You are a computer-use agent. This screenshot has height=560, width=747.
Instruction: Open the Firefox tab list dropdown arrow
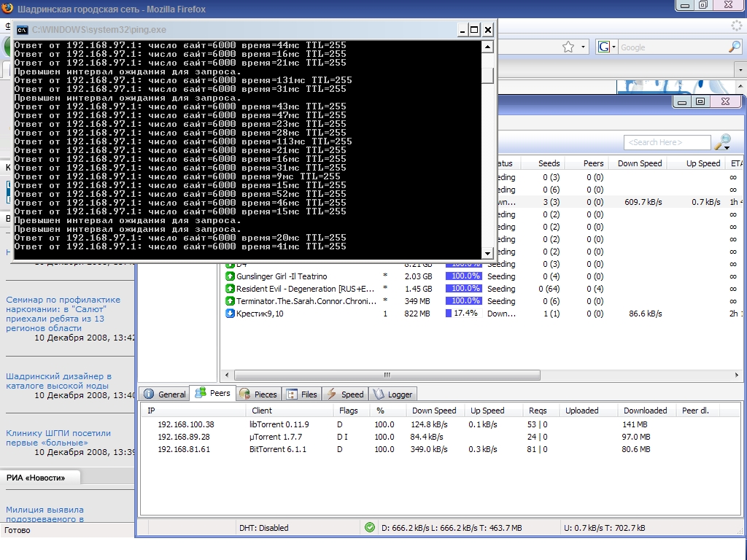pyautogui.click(x=740, y=70)
